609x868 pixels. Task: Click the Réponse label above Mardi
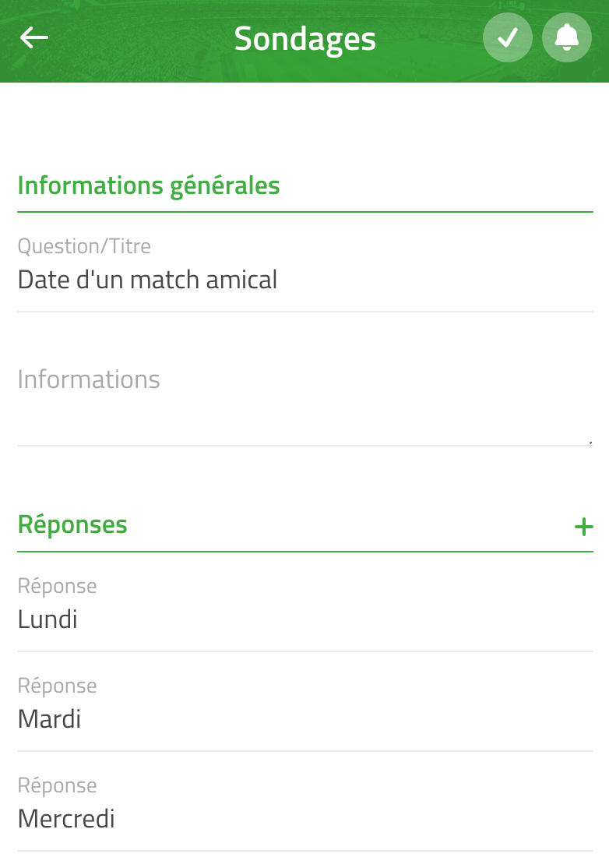coord(57,686)
